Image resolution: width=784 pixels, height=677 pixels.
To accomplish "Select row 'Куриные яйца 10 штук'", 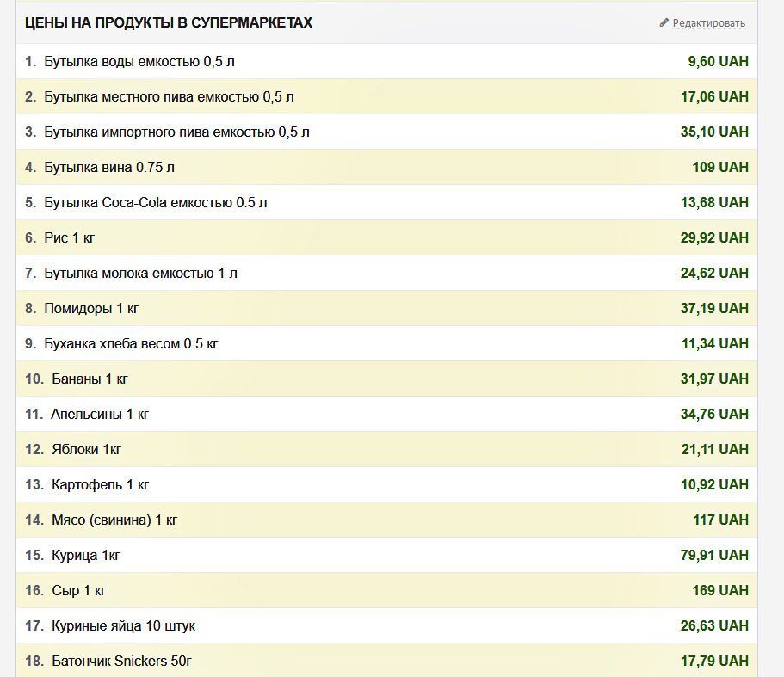I will tap(386, 625).
